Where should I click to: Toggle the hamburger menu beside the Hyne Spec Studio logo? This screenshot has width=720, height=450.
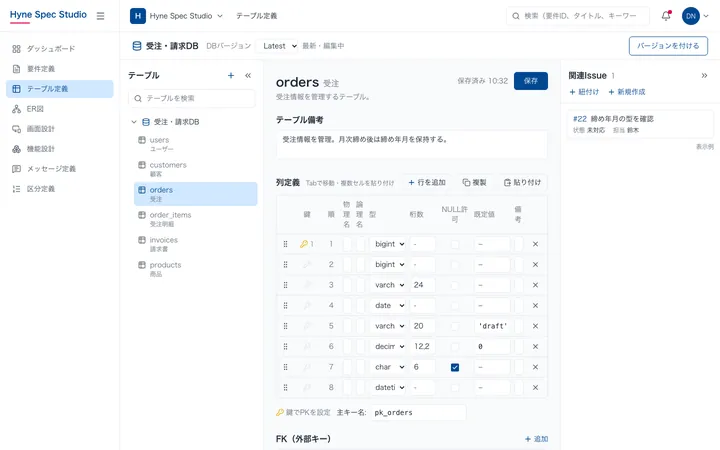pyautogui.click(x=100, y=16)
